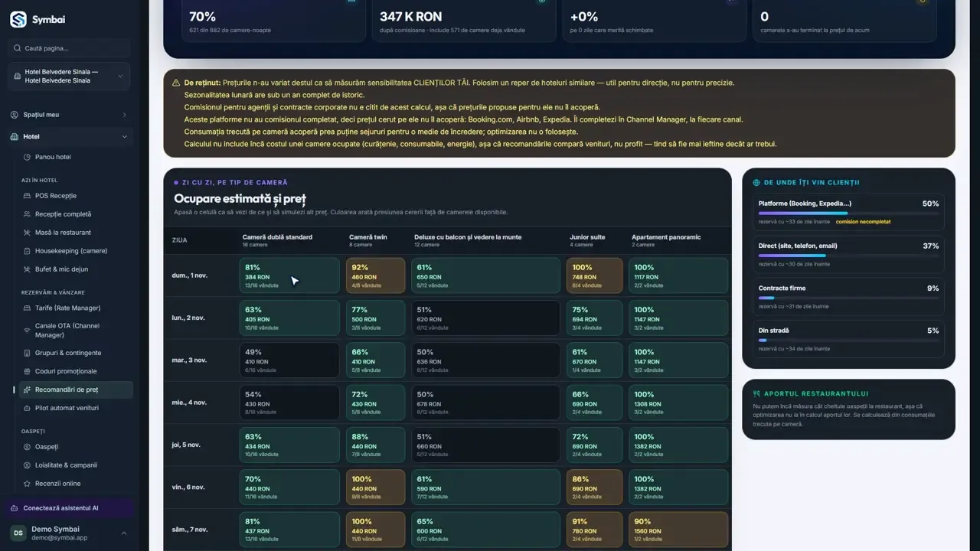Click the Pilot automat venituri icon

click(28, 408)
